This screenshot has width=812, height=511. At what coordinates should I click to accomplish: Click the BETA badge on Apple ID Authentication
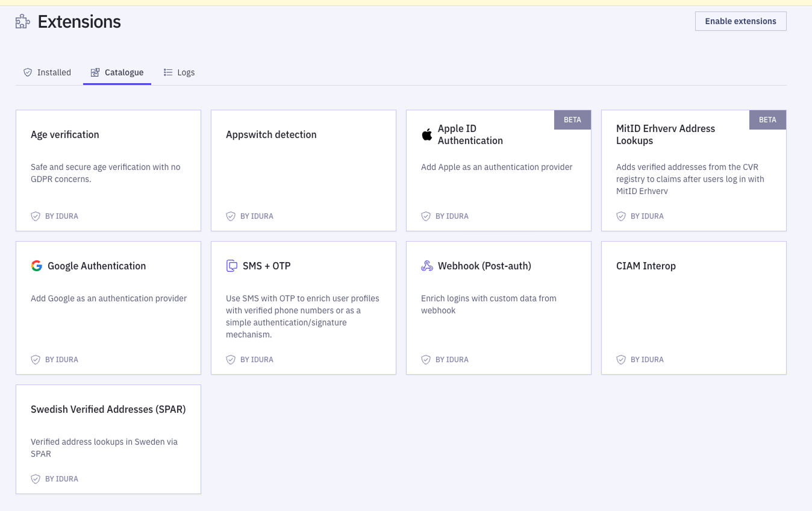point(572,119)
